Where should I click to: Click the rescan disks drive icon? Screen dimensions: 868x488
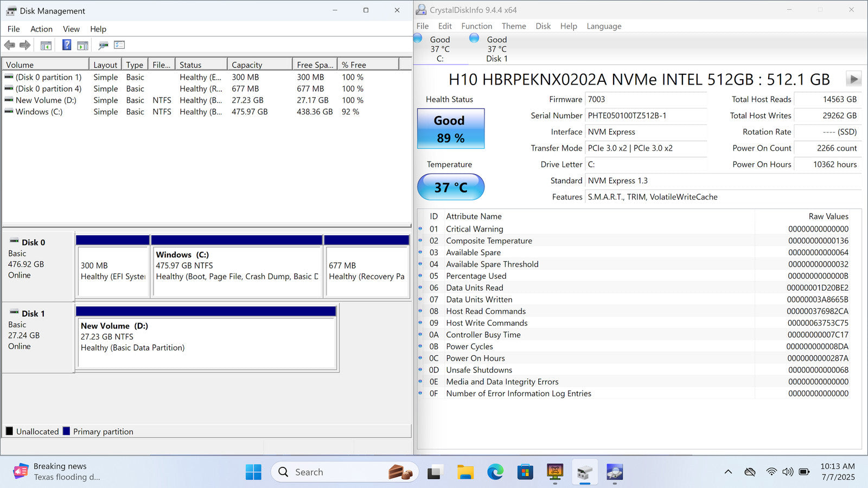[103, 45]
